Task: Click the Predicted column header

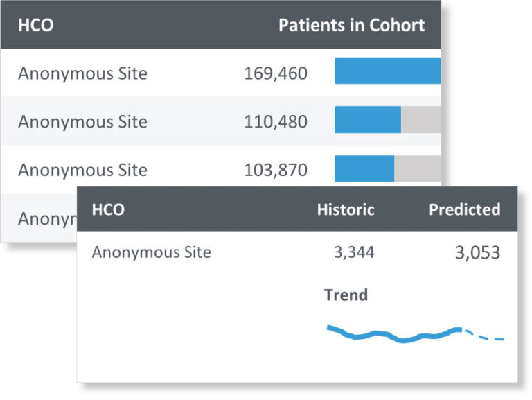Action: 464,209
